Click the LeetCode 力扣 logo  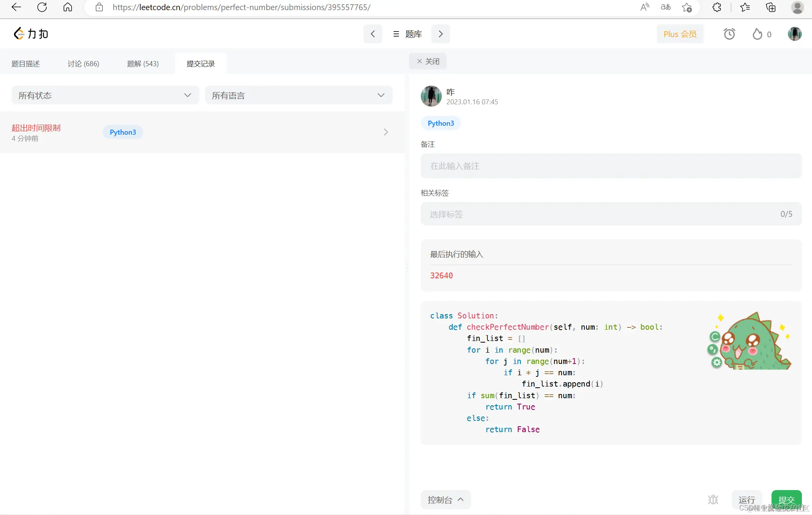pos(31,34)
